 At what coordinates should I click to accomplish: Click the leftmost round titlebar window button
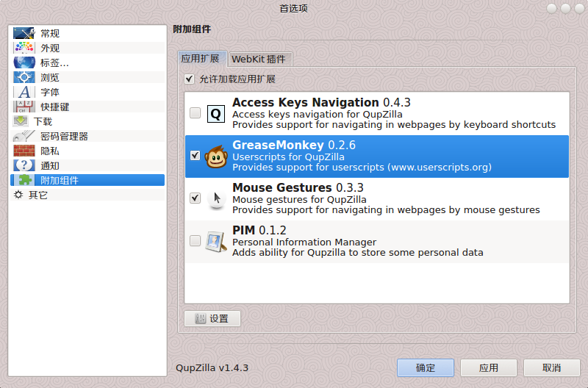point(552,8)
